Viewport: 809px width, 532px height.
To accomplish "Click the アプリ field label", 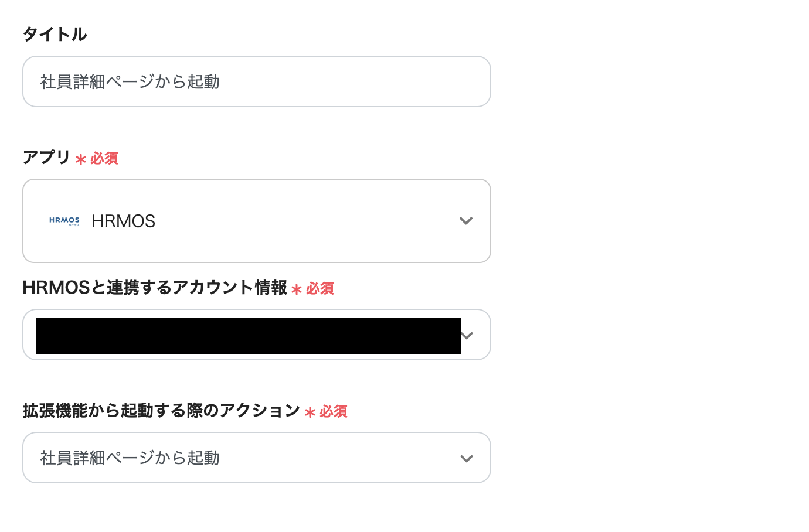I will (x=46, y=158).
